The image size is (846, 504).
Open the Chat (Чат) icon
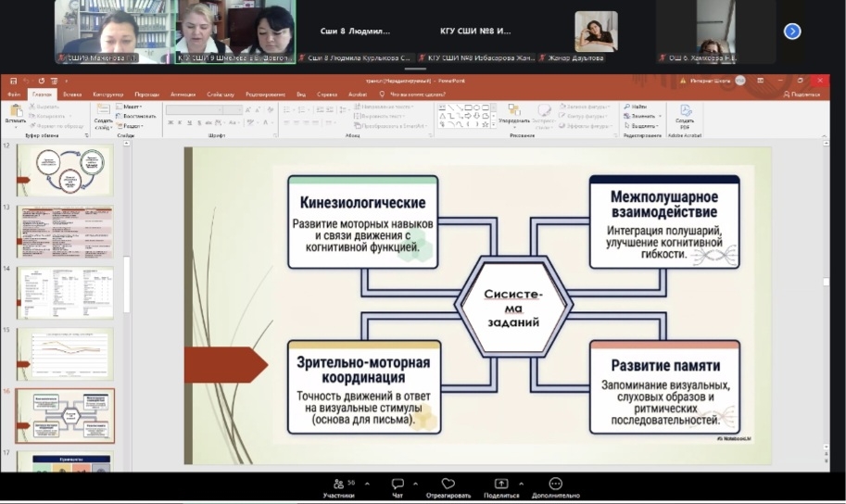pyautogui.click(x=398, y=485)
